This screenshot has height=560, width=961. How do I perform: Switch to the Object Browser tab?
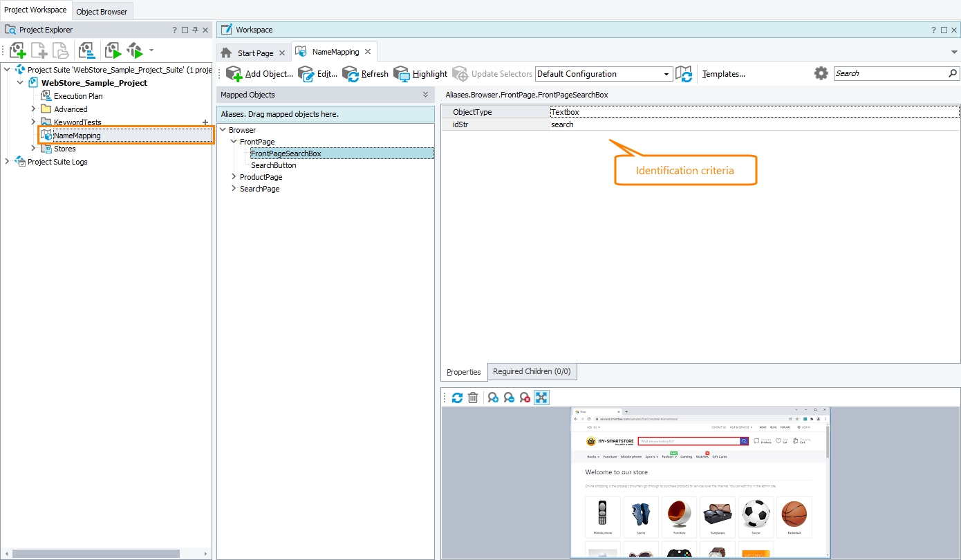click(102, 10)
